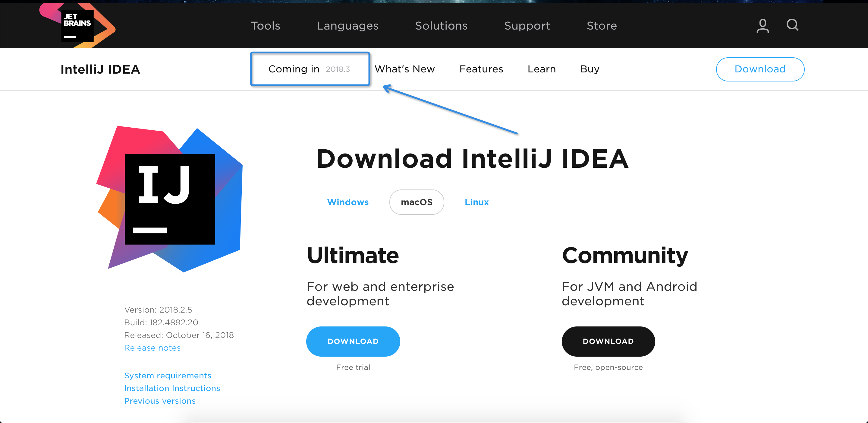Switch platform to Linux

[476, 202]
